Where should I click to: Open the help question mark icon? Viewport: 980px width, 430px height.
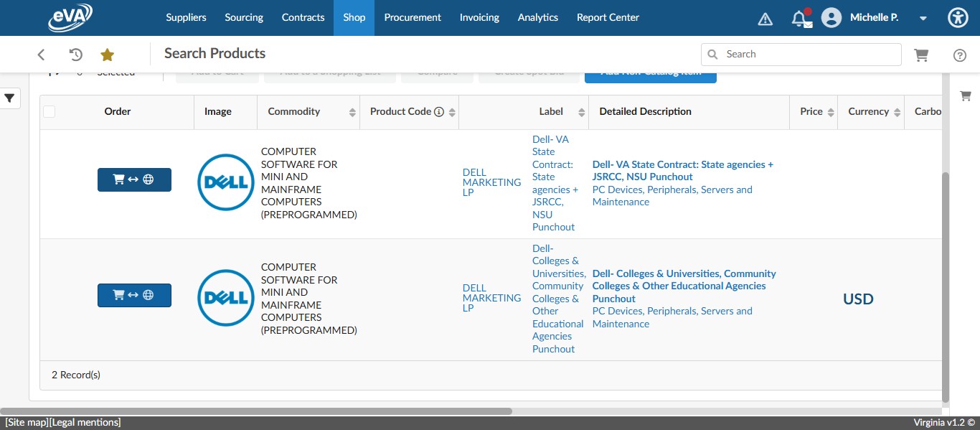[959, 54]
